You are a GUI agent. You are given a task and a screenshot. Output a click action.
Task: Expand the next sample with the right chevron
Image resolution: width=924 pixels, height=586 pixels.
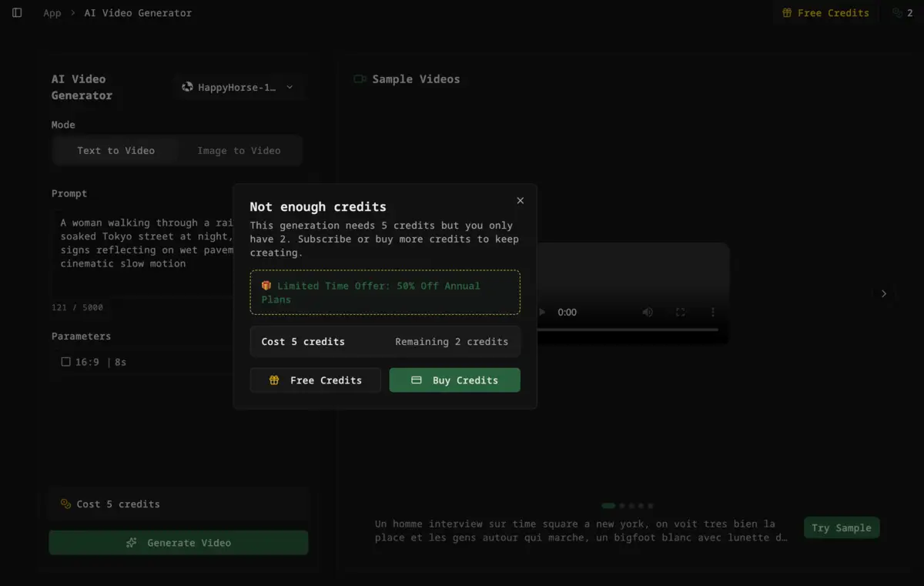point(883,293)
